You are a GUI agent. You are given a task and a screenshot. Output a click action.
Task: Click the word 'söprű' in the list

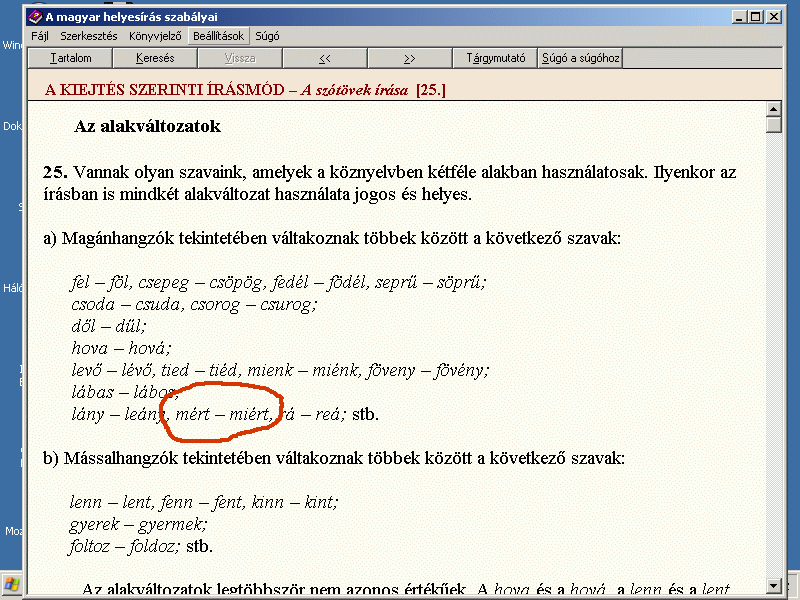[x=461, y=283]
